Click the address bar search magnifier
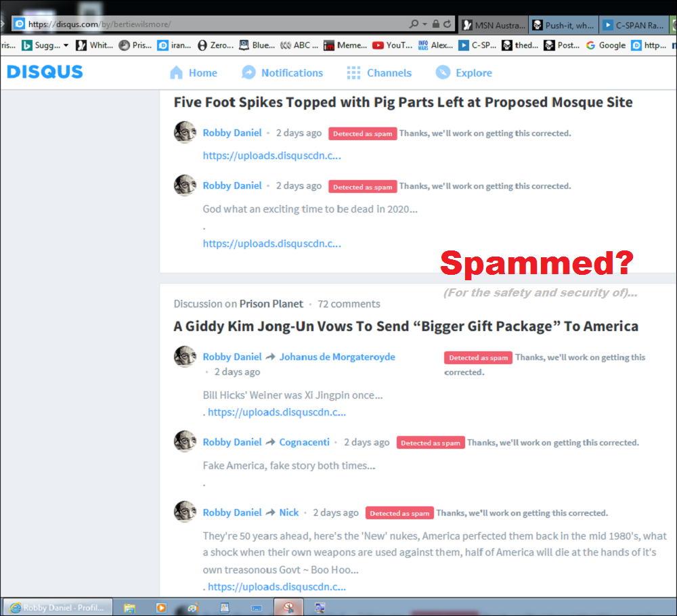677x616 pixels. coord(414,24)
